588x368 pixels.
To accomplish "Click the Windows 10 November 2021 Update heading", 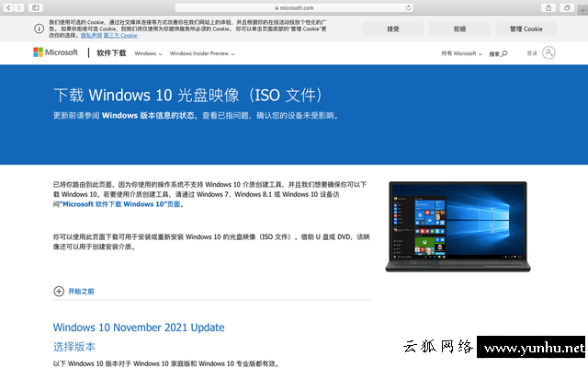I will point(139,328).
